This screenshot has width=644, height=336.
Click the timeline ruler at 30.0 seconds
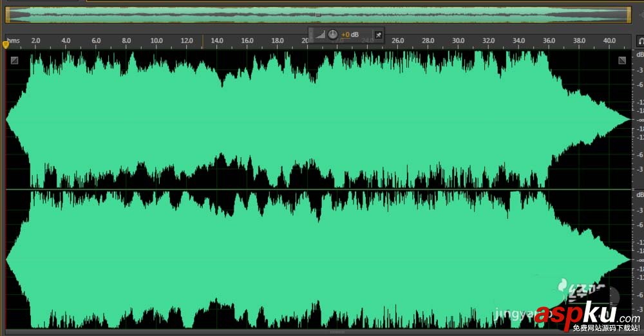tap(459, 41)
